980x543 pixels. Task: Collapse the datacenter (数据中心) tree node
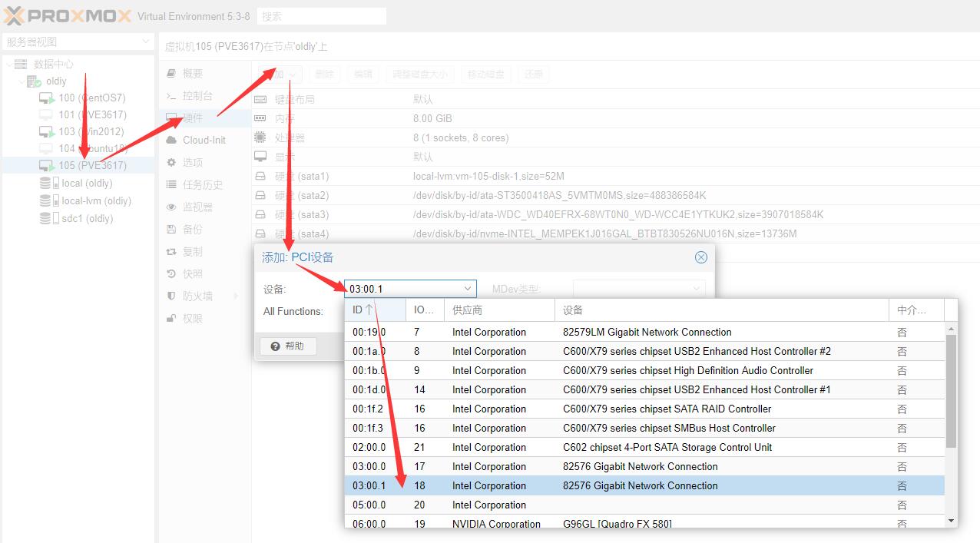pos(8,65)
